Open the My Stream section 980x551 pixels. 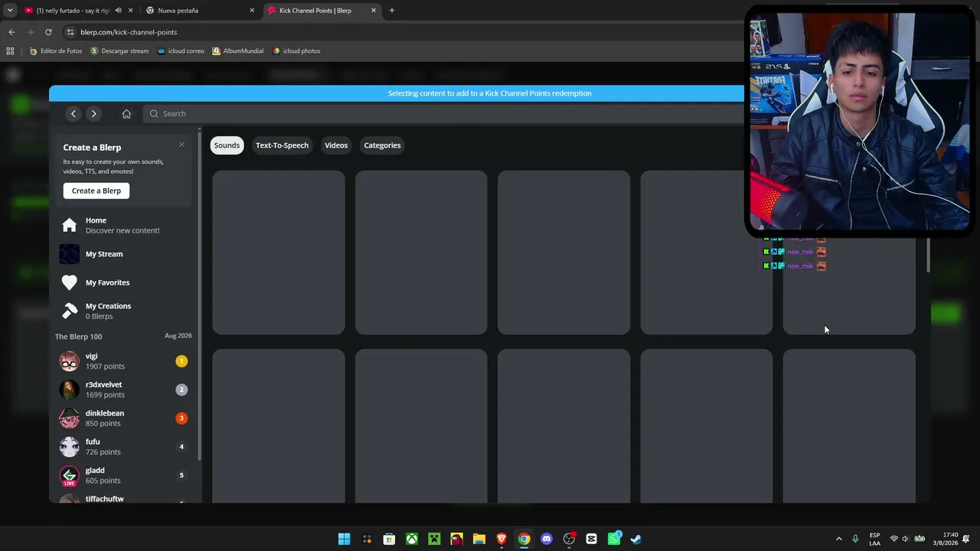point(122,254)
